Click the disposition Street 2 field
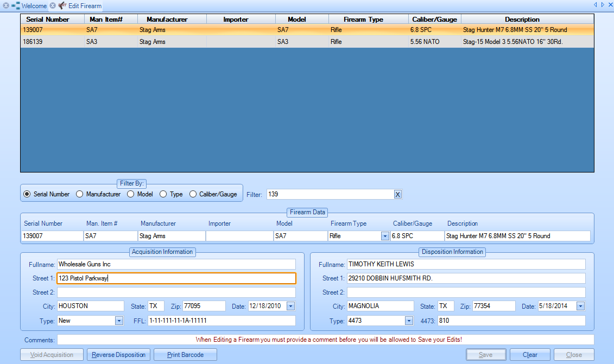Image resolution: width=614 pixels, height=364 pixels. [466, 292]
